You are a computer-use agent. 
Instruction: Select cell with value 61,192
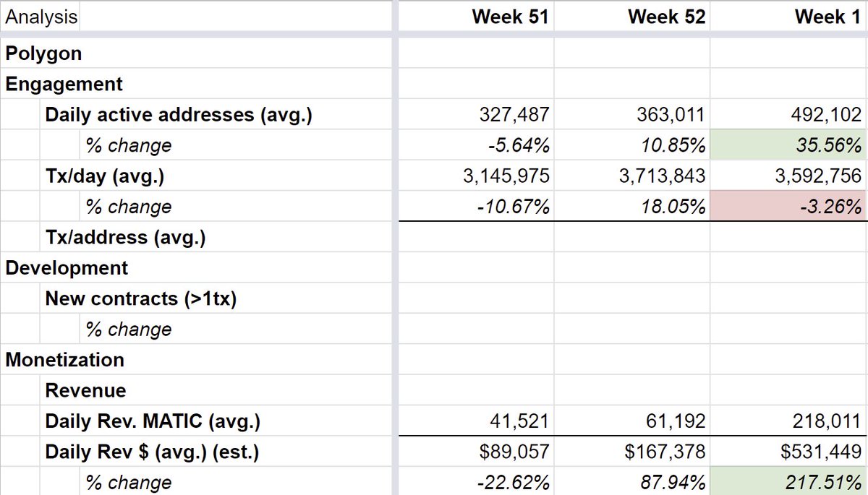click(x=632, y=421)
